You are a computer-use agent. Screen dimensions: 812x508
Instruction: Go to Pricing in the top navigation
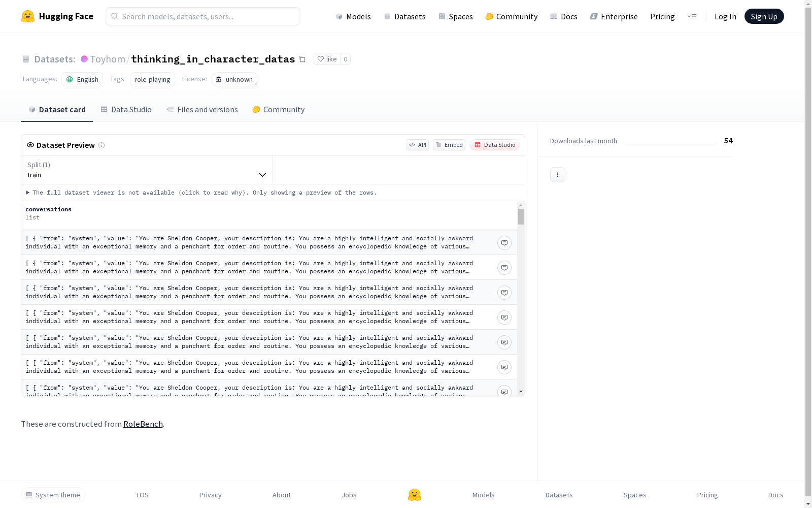click(x=662, y=16)
